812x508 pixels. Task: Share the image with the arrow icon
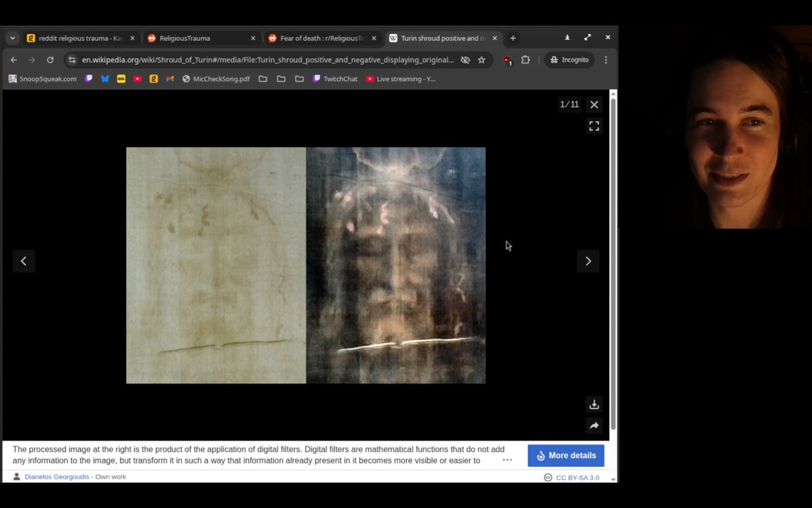(x=594, y=425)
